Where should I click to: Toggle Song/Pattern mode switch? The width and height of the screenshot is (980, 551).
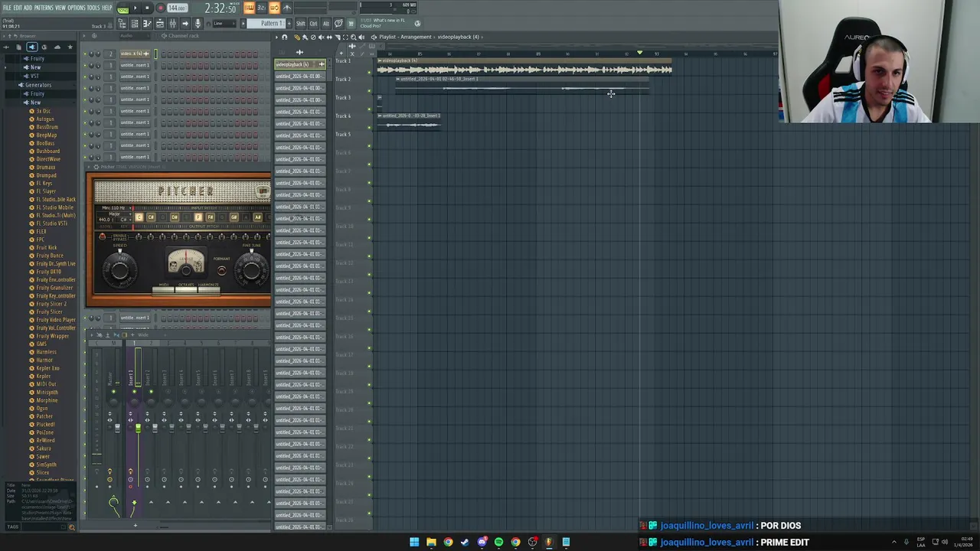122,8
